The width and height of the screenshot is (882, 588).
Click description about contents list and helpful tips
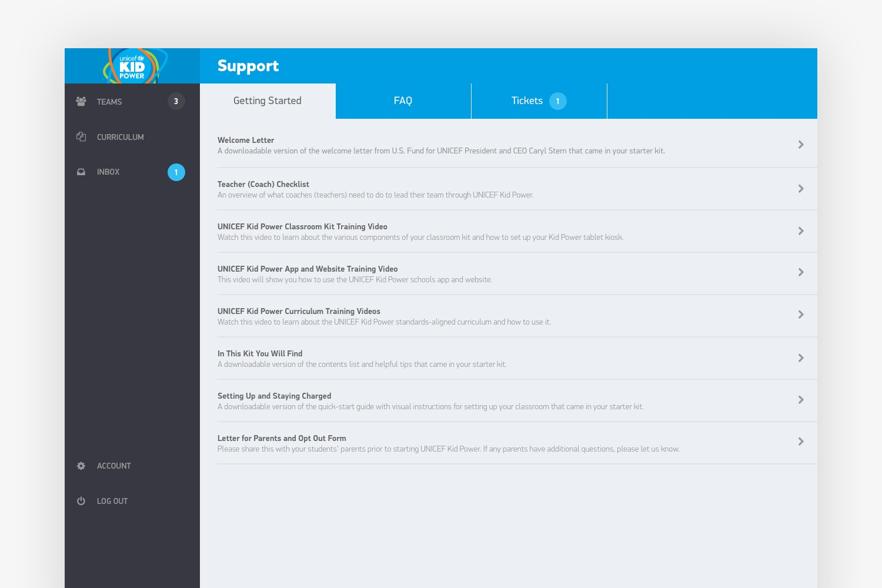362,364
